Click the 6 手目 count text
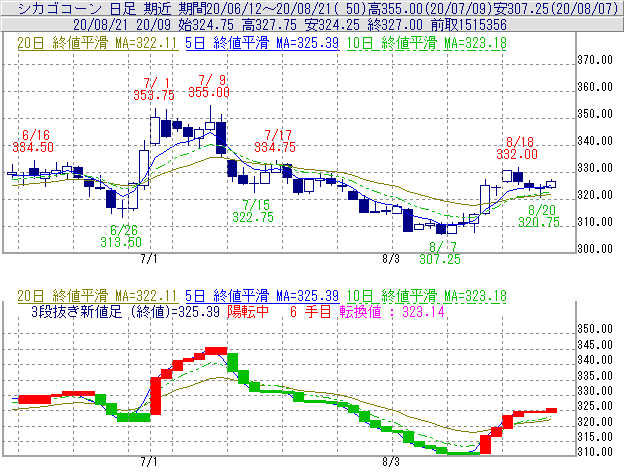The image size is (624, 474). (310, 312)
